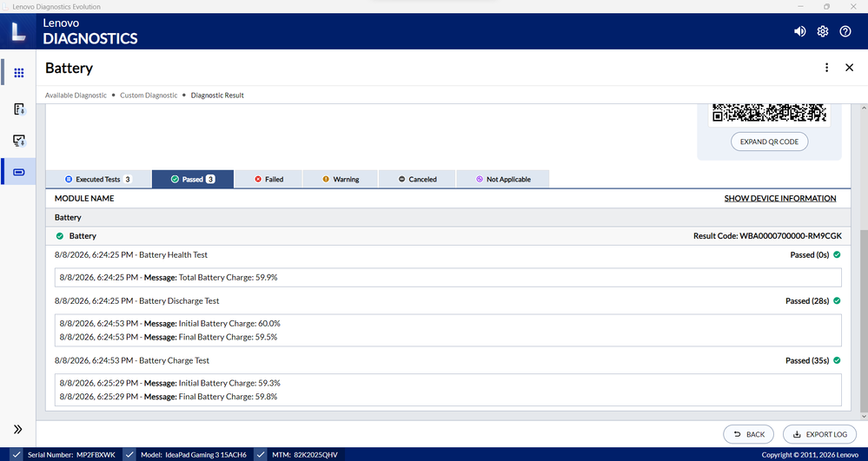Click Battery Discharge Test passed check icon
The width and height of the screenshot is (868, 461).
coord(837,300)
